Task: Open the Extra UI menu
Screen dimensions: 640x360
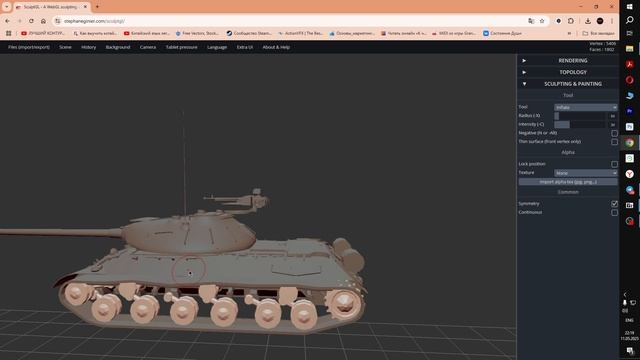Action: click(244, 47)
